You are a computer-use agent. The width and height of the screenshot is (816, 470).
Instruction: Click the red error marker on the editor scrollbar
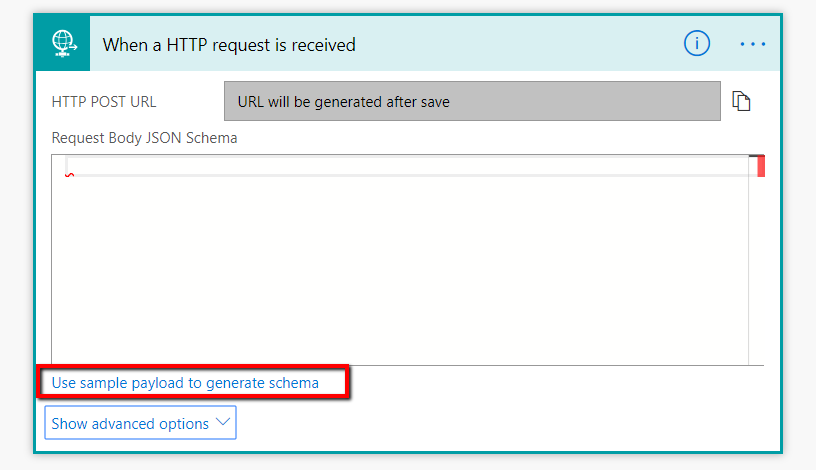coord(761,166)
